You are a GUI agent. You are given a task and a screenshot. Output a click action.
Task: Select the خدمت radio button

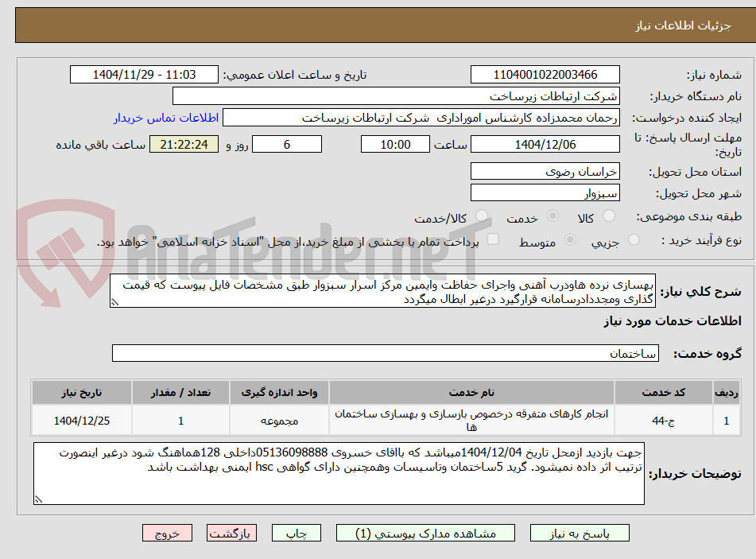pos(553,215)
